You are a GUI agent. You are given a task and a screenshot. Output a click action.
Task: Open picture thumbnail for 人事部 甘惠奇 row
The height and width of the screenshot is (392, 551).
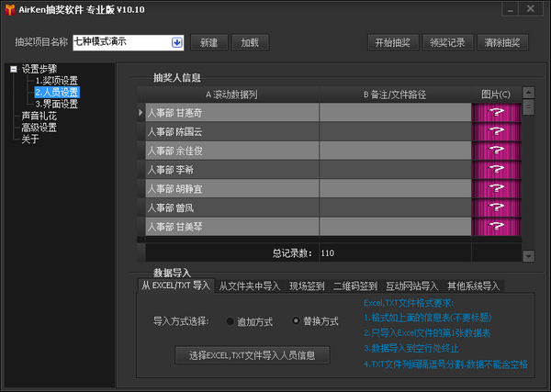(x=496, y=112)
